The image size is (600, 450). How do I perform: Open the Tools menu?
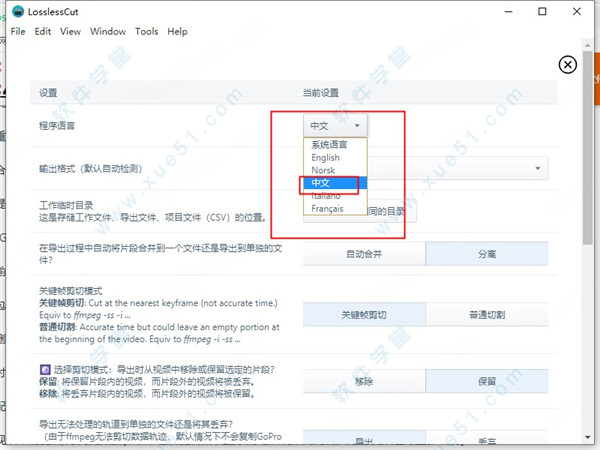coord(147,31)
